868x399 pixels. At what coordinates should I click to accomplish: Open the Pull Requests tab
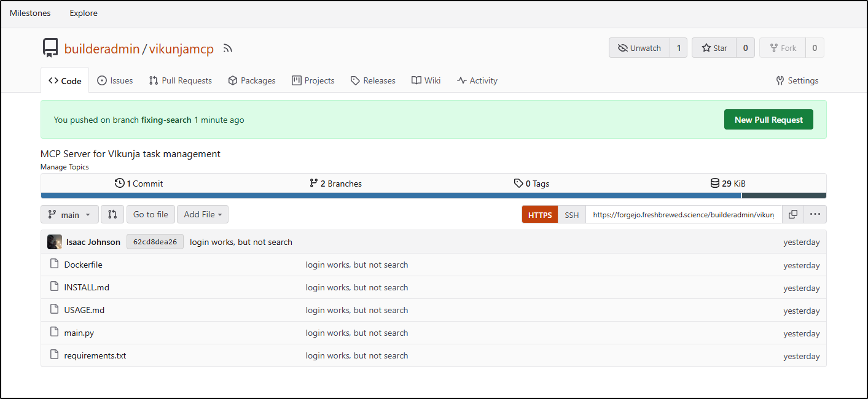tap(180, 80)
